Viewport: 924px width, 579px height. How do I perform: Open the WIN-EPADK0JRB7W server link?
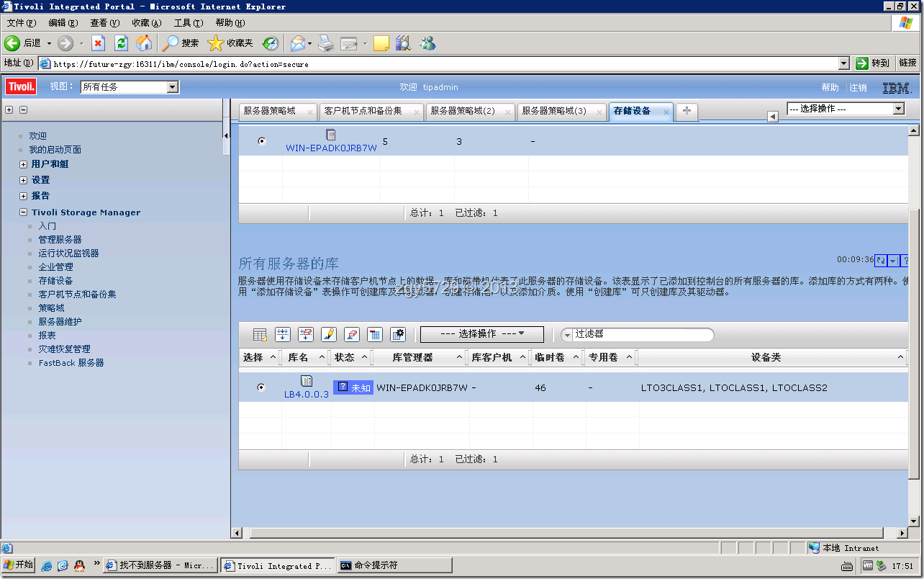point(331,148)
